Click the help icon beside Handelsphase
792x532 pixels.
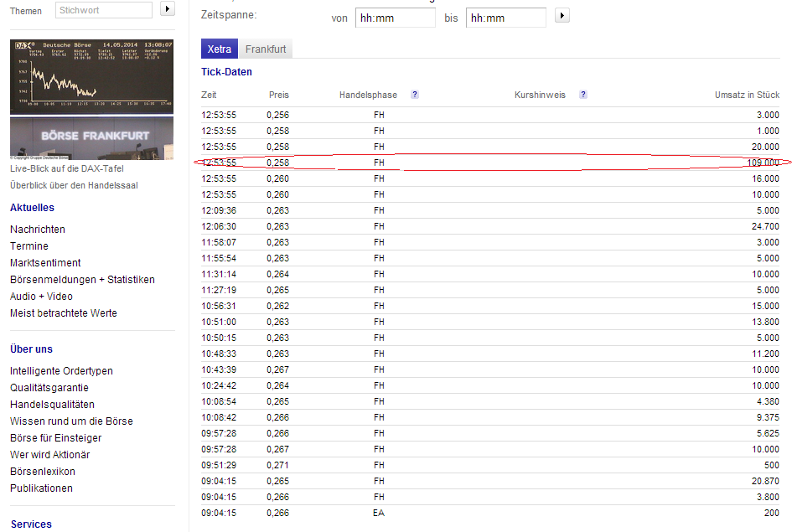[415, 95]
